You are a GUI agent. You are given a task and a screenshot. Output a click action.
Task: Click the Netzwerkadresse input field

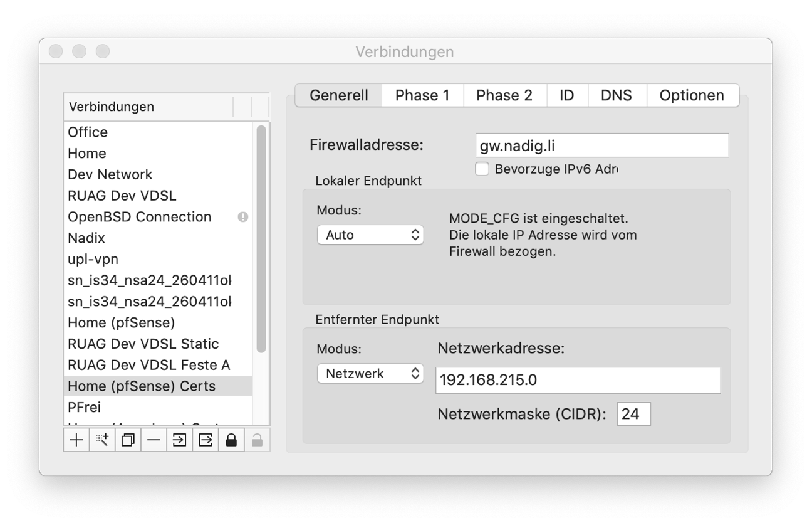[578, 381]
